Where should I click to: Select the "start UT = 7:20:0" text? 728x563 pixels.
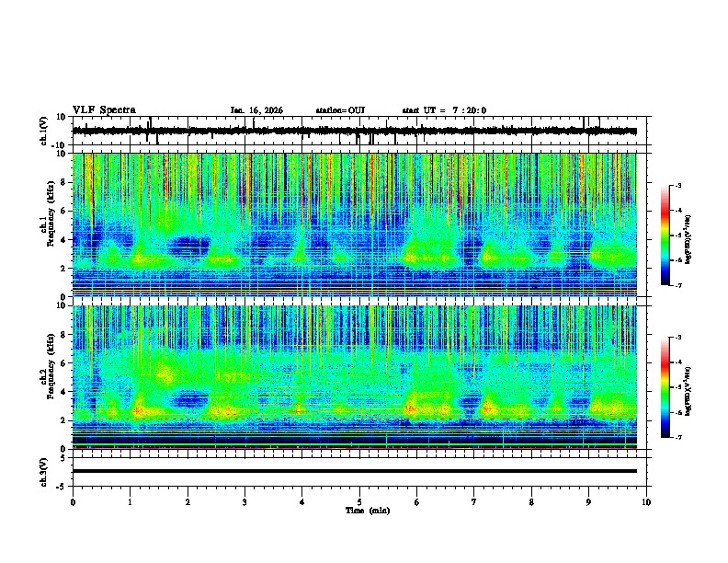pos(444,110)
